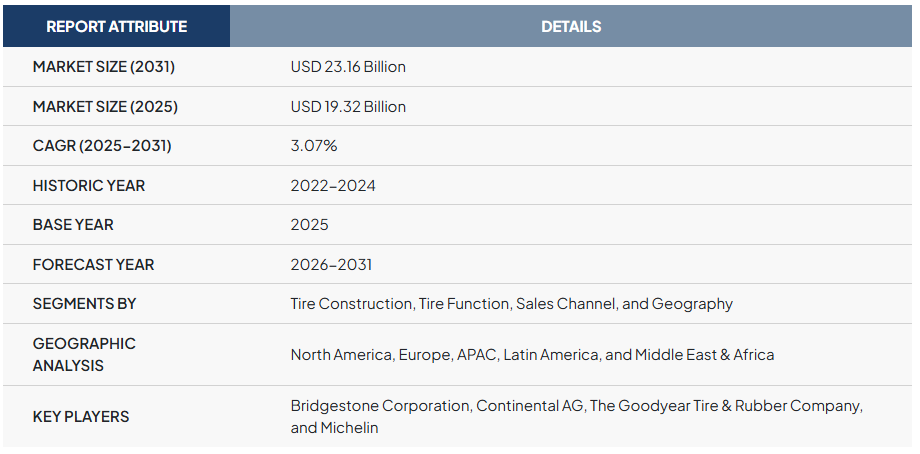Click the GEOGRAPHIC ANALYSIS label
Image resolution: width=920 pixels, height=454 pixels.
[84, 354]
